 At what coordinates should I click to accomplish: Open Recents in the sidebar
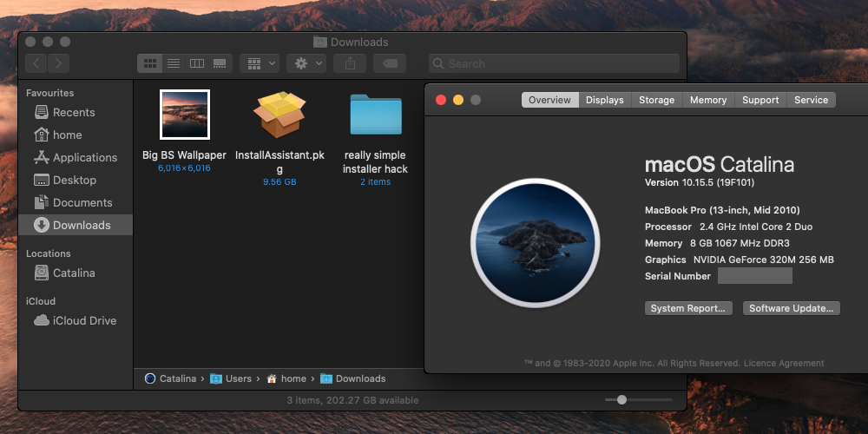click(x=76, y=112)
